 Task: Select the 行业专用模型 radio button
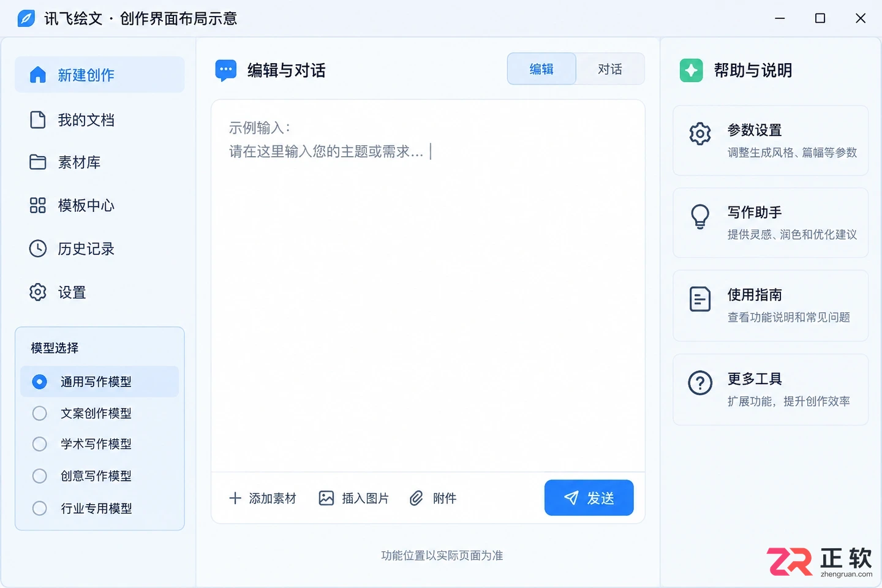(x=39, y=508)
